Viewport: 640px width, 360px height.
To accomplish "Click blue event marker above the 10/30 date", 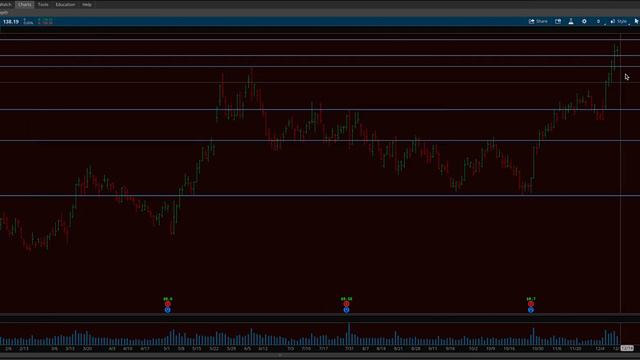I will pyautogui.click(x=531, y=310).
